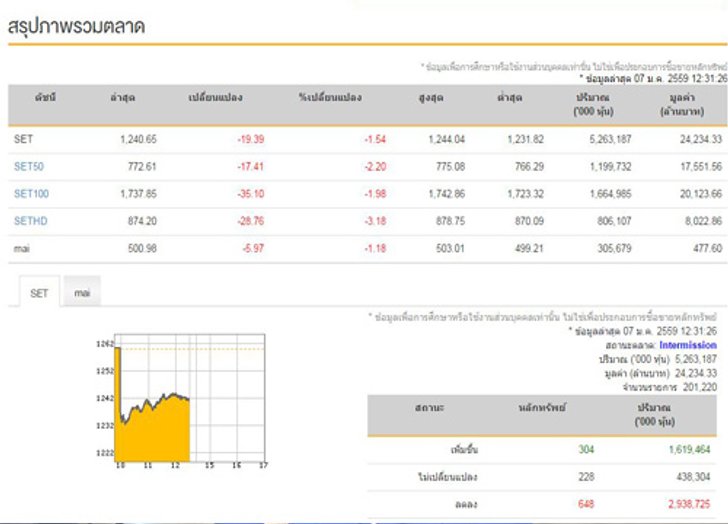This screenshot has height=524, width=728.
Task: Click SET change value -19.39
Action: pyautogui.click(x=251, y=139)
